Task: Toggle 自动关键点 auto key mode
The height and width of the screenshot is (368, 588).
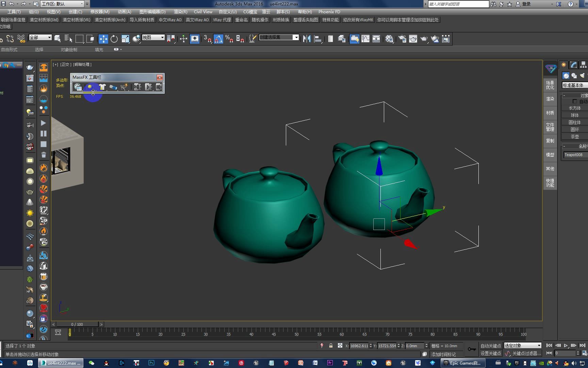Action: pyautogui.click(x=490, y=346)
